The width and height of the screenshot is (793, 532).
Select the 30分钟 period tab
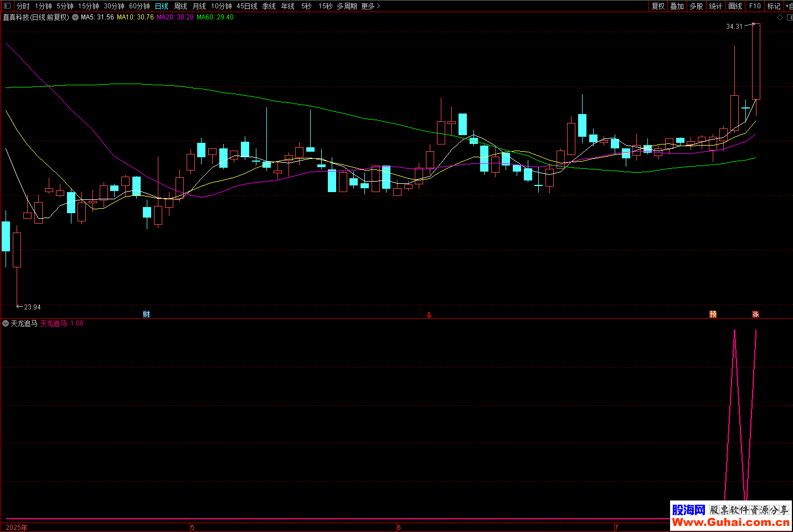[x=114, y=6]
